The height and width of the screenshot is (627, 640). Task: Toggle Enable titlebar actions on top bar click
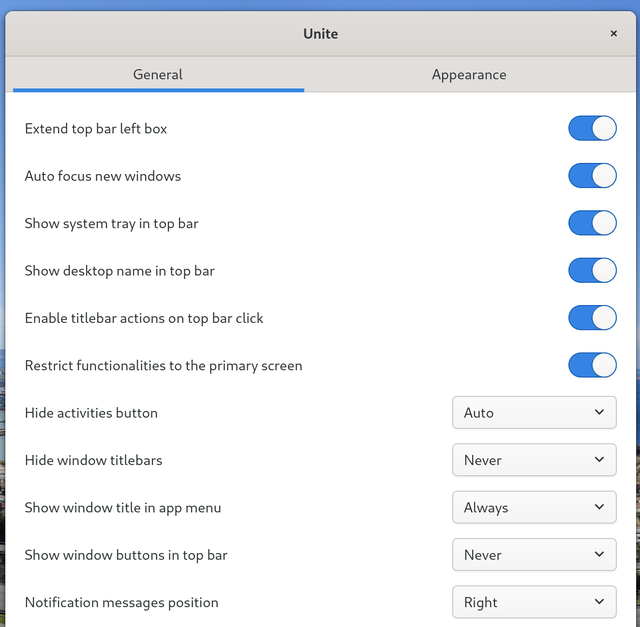coord(592,318)
